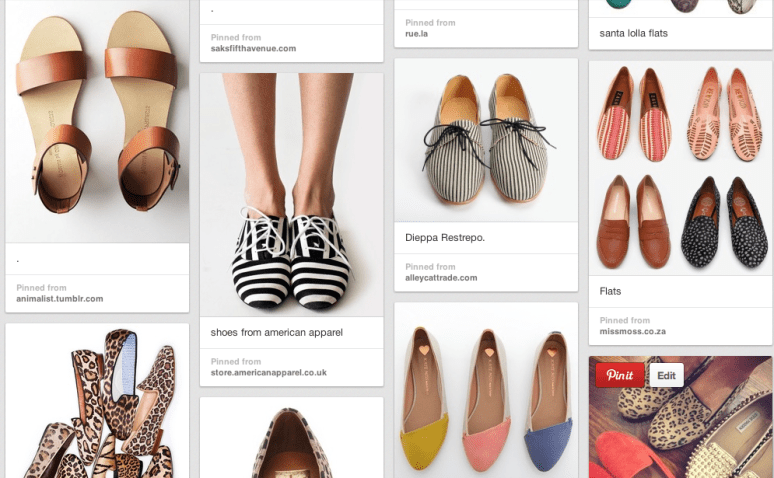
Task: Click the 'Flats' pin caption
Action: [610, 291]
